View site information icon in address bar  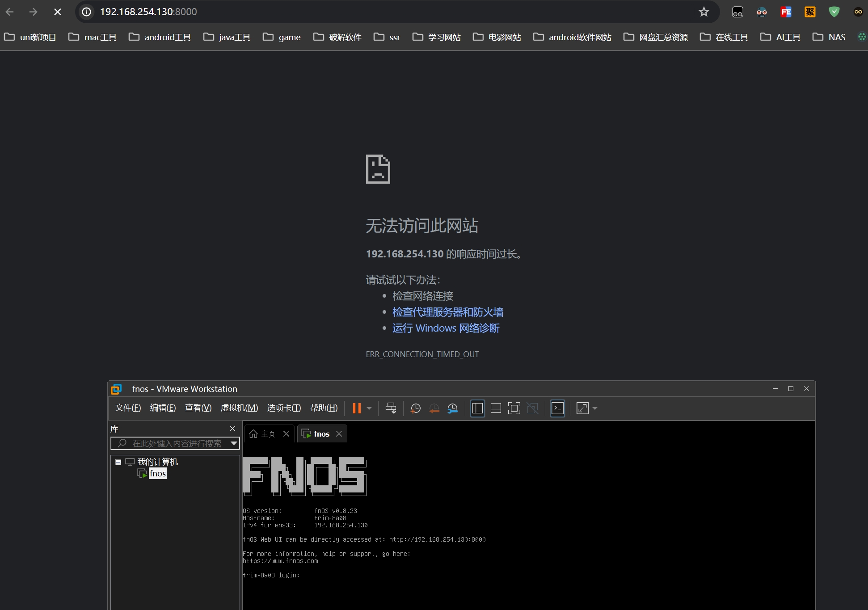click(87, 12)
